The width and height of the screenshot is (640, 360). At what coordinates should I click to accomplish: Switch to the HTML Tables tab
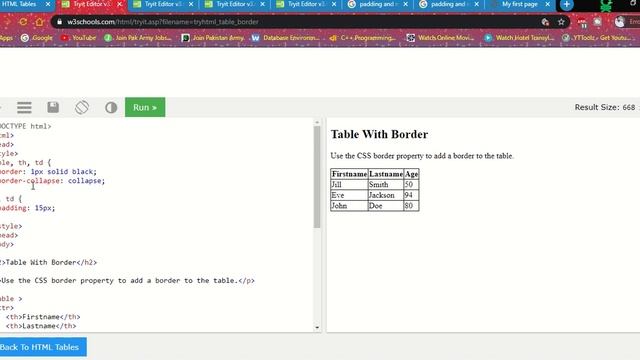coord(20,4)
